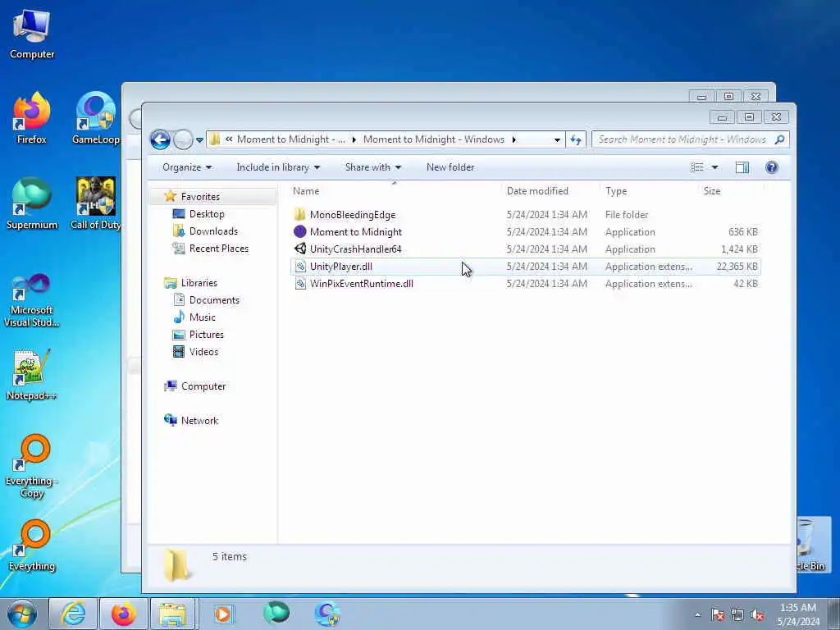Open Explorer Help with the question mark
The width and height of the screenshot is (840, 630).
tap(771, 167)
